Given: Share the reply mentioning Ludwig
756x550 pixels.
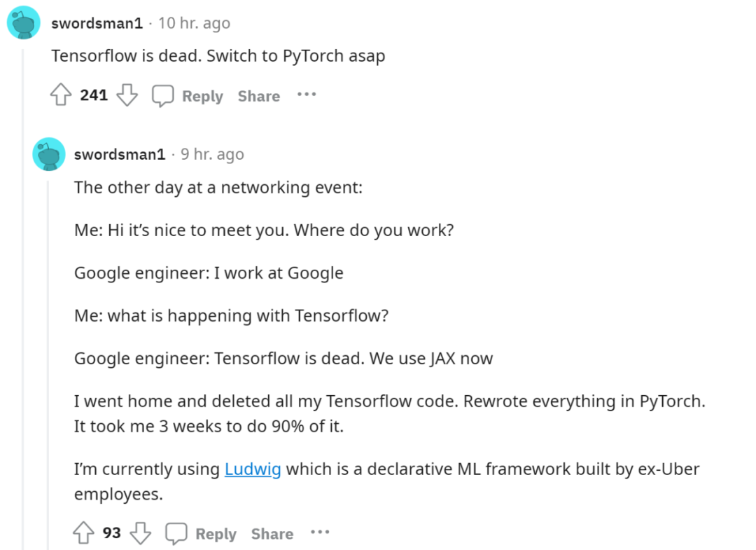Looking at the screenshot, I should (272, 534).
